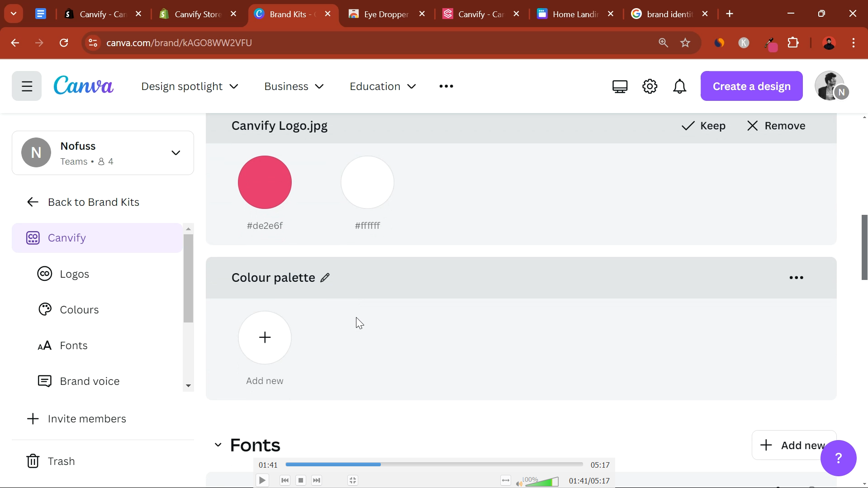Click the eye dropper extension icon
This screenshot has width=868, height=488.
click(770, 43)
